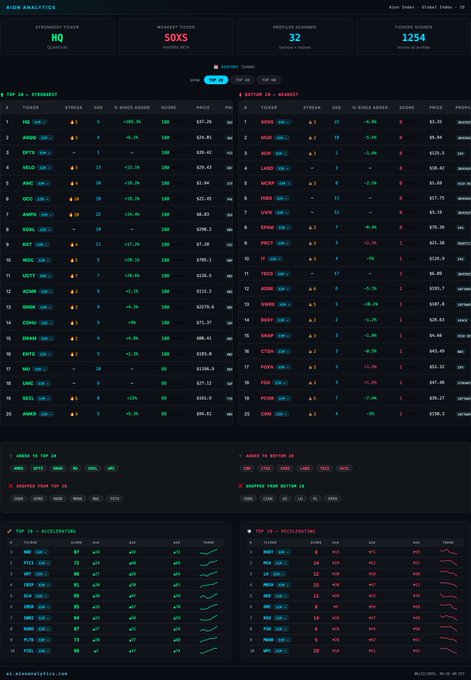Sort weakest table by Score column
471x680 pixels.
pyautogui.click(x=407, y=108)
